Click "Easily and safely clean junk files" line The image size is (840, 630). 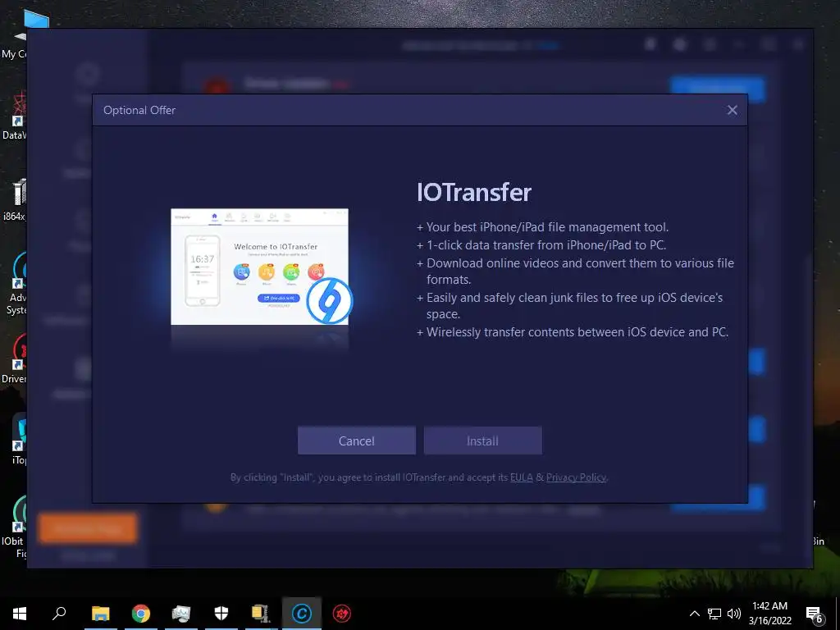[570, 306]
